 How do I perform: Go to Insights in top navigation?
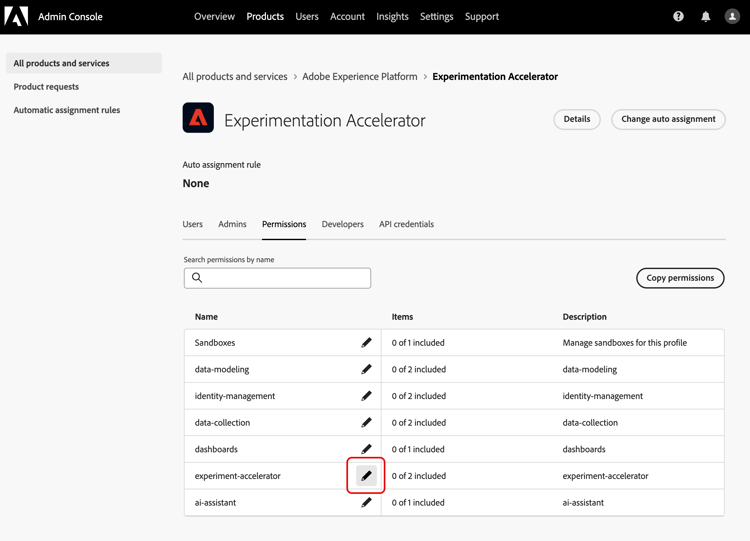pyautogui.click(x=392, y=17)
